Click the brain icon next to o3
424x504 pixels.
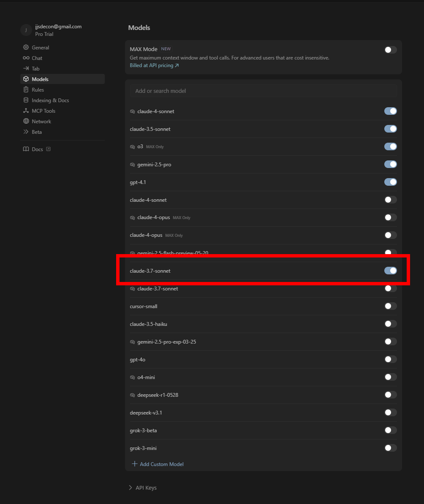pyautogui.click(x=132, y=147)
